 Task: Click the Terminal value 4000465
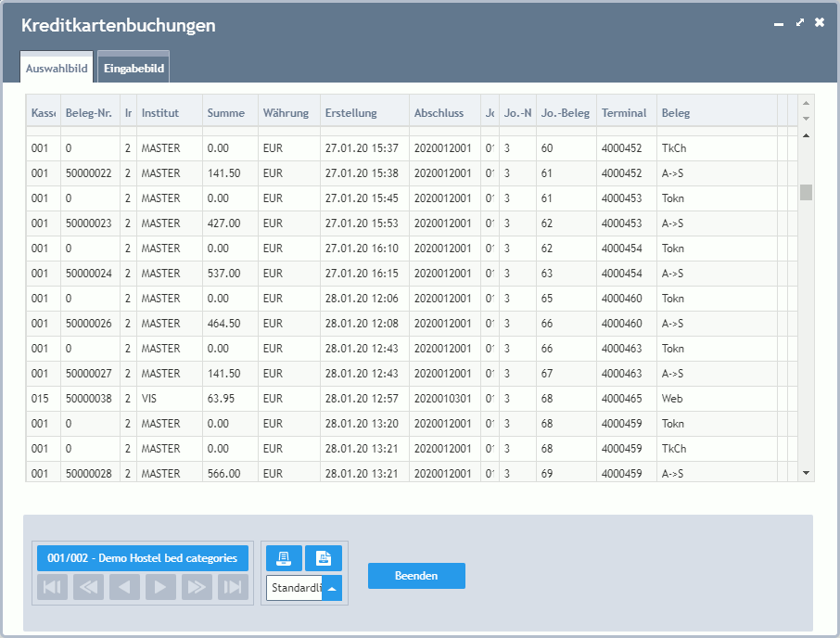(x=621, y=399)
